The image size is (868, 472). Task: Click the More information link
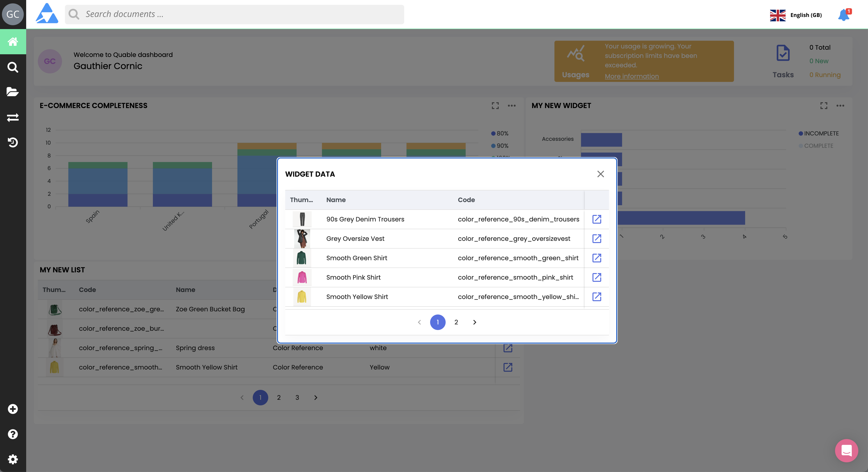tap(631, 77)
